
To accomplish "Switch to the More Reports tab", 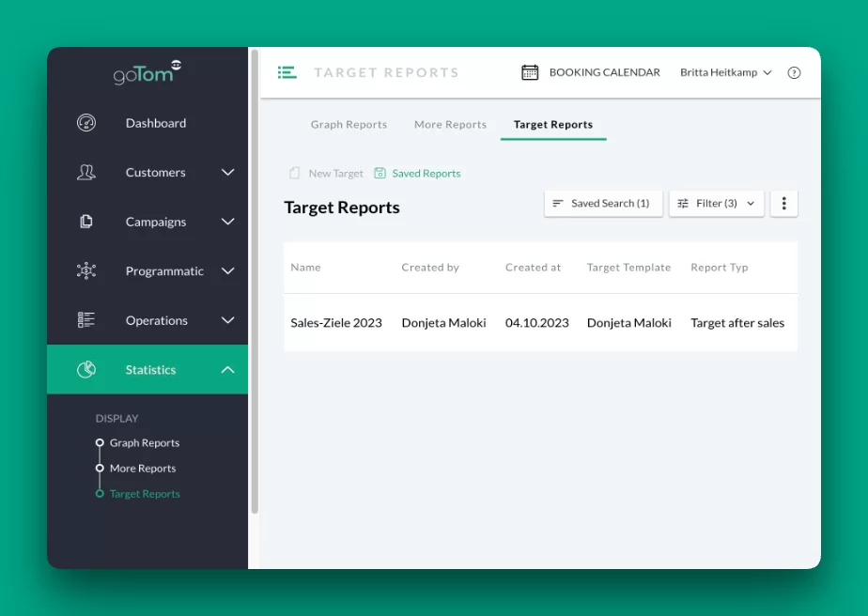I will [450, 125].
